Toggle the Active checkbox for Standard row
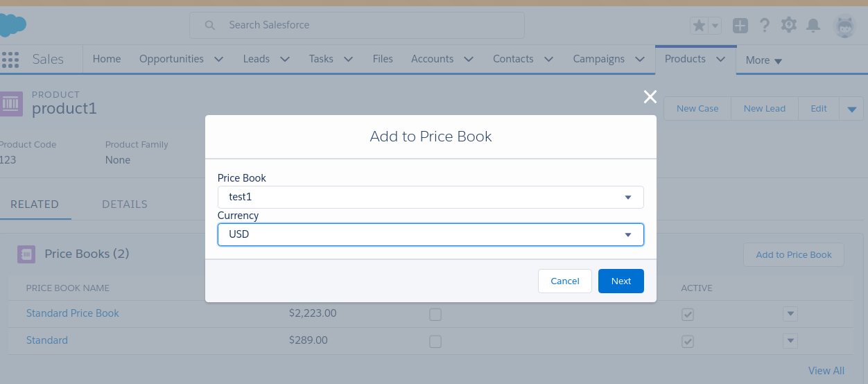This screenshot has width=868, height=384. tap(687, 342)
